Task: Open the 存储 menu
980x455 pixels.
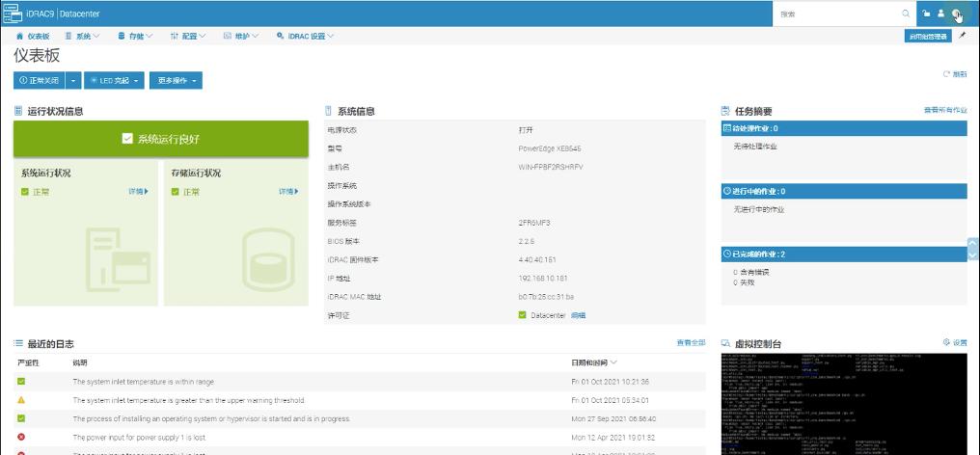Action: click(134, 36)
